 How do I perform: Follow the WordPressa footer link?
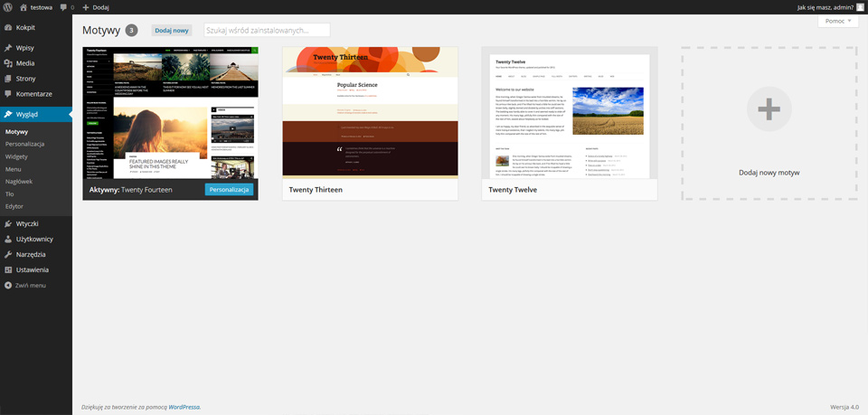(x=184, y=407)
